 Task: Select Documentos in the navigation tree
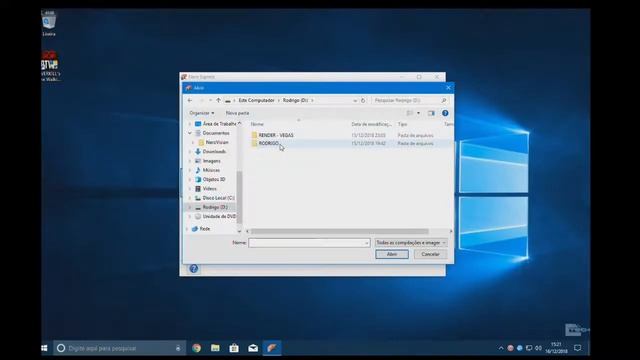(216, 133)
